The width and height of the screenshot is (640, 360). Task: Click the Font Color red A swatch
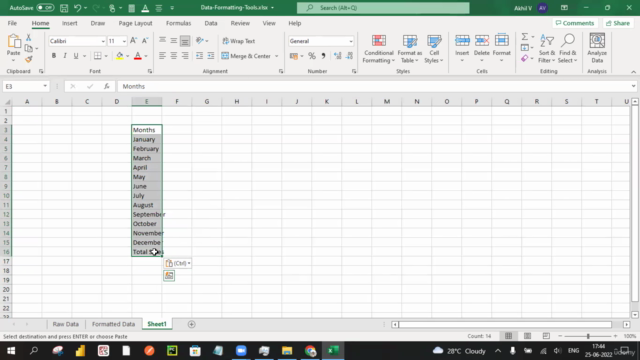[138, 56]
